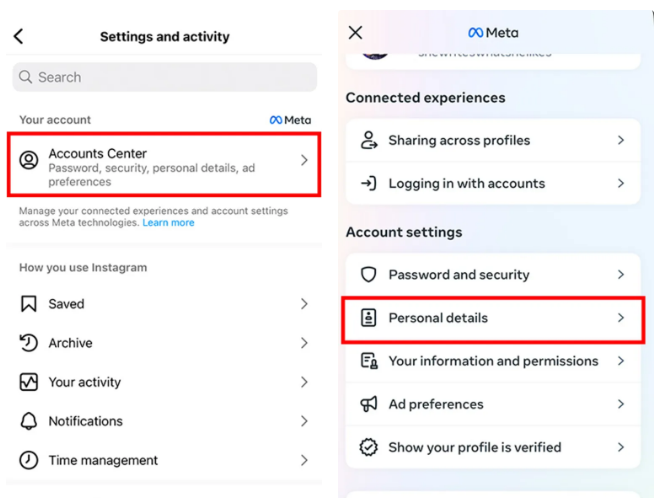Select Show your profile is verified
The image size is (658, 498).
coord(474,447)
